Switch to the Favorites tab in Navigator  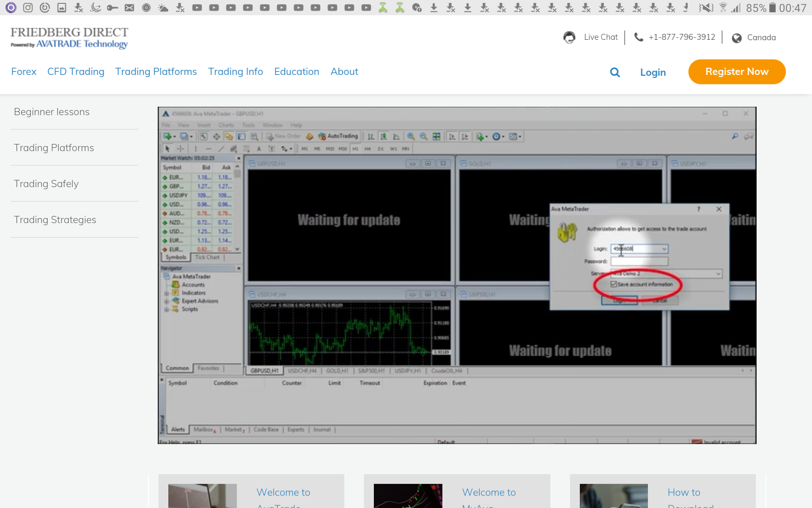[x=208, y=368]
